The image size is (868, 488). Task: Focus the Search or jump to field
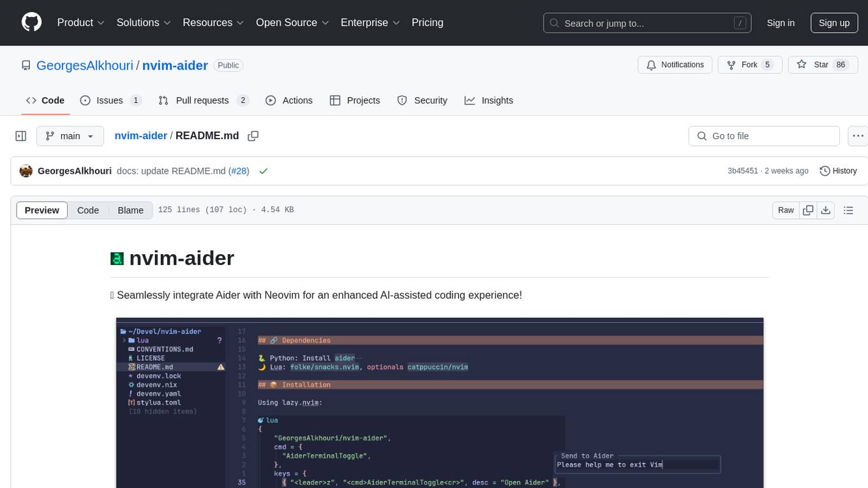[x=648, y=23]
